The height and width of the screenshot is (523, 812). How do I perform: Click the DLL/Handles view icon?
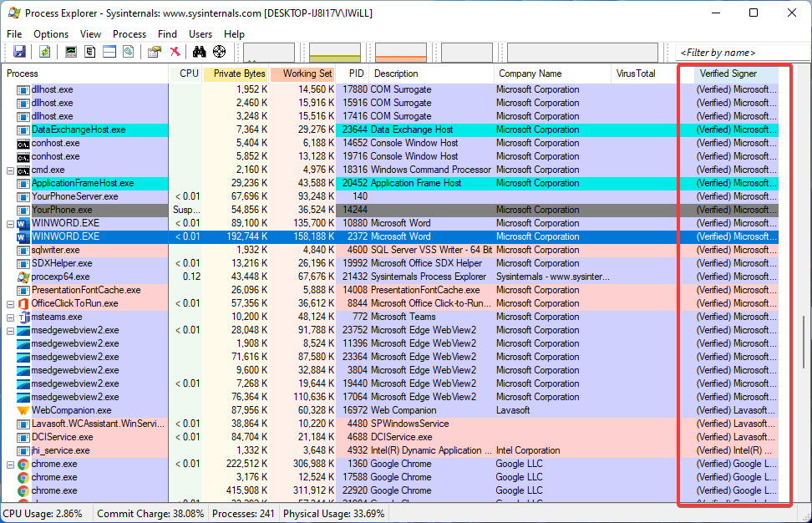click(129, 52)
